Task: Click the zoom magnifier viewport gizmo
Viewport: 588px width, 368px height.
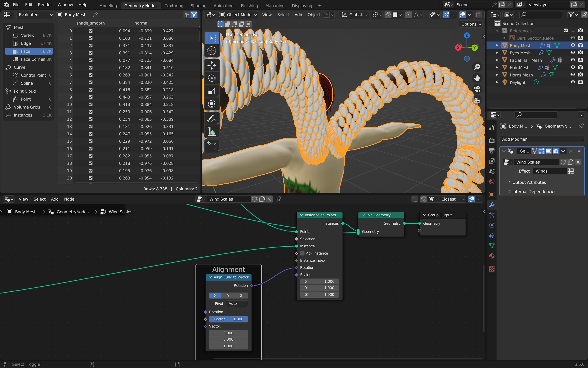Action: (x=477, y=67)
